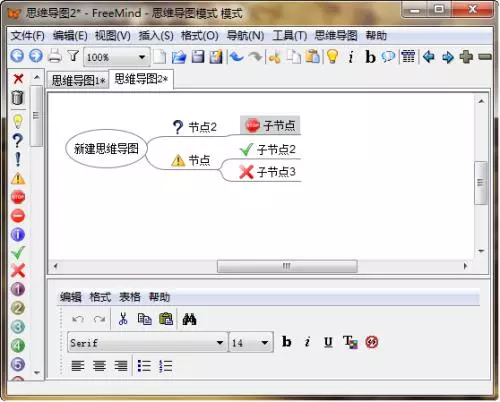Viewport: 500px width, 402px height.
Task: Undo the last action in main toolbar
Action: [237, 57]
